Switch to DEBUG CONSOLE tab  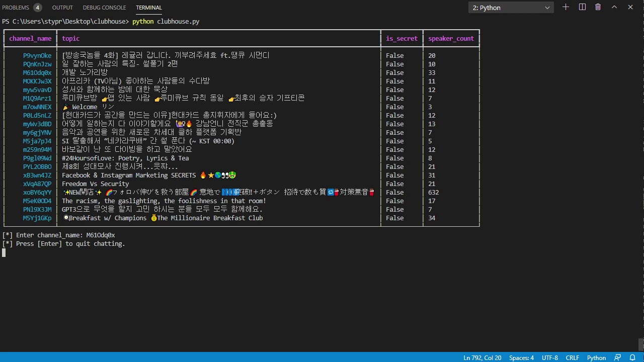point(104,8)
